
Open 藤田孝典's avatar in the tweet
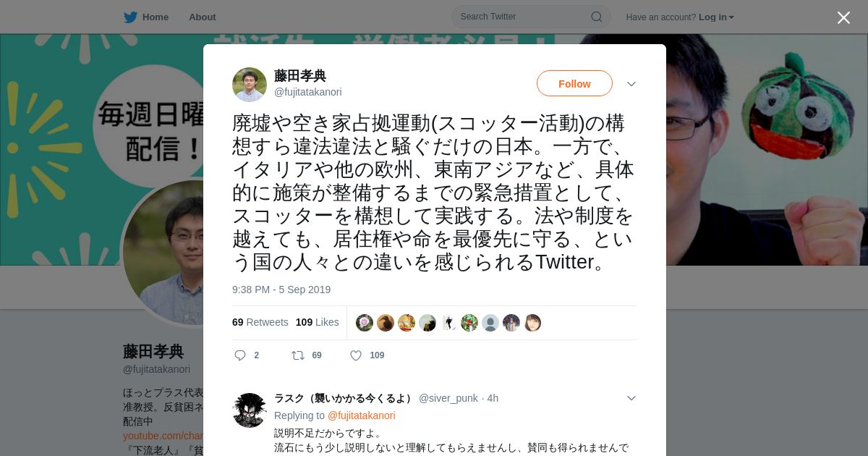250,85
